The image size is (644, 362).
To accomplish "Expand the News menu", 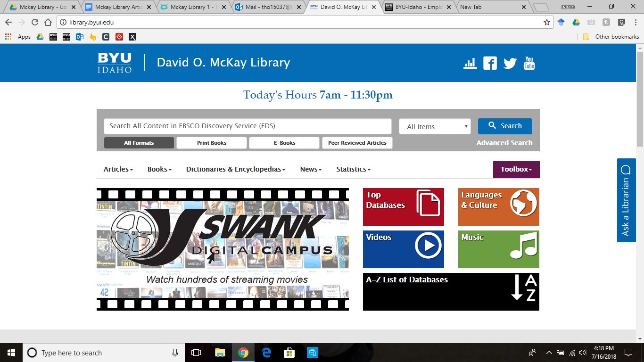I will click(x=311, y=169).
